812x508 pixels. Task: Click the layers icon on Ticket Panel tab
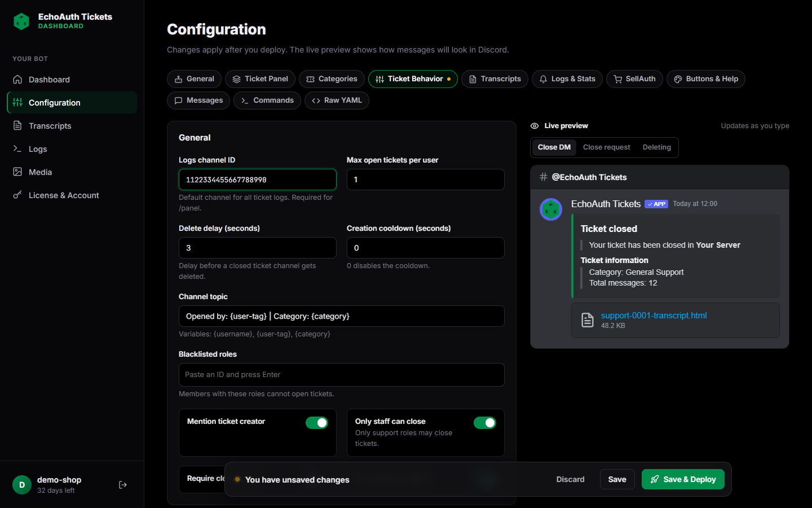tap(236, 79)
